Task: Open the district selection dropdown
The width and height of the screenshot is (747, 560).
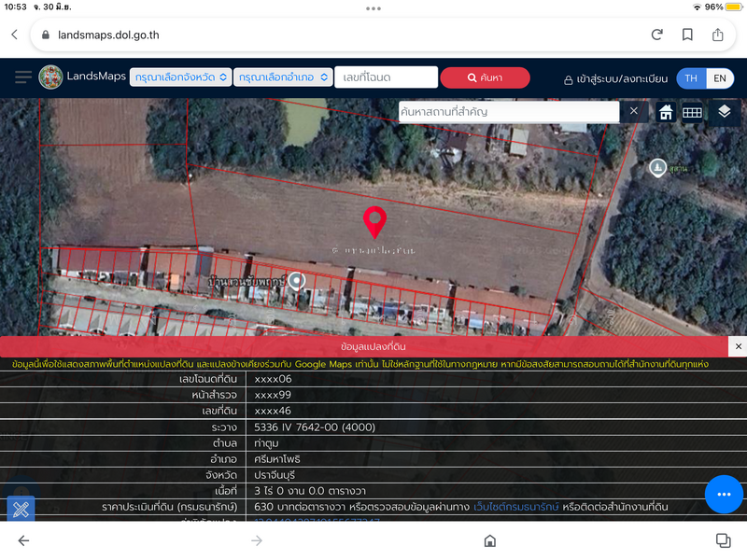Action: [x=285, y=77]
